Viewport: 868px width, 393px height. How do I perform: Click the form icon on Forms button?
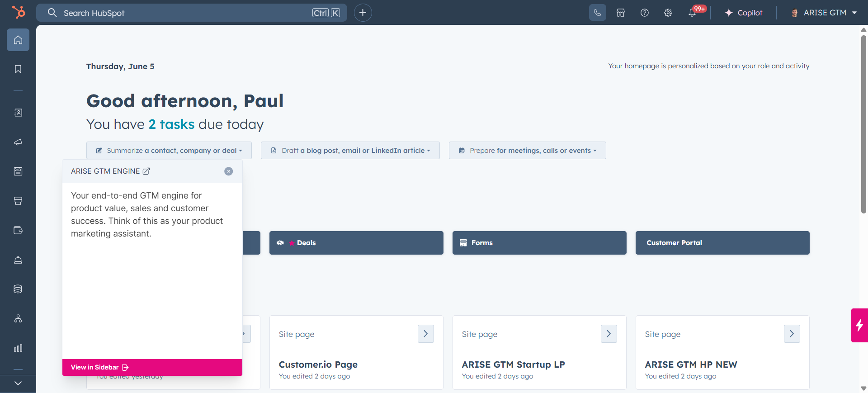(x=463, y=243)
